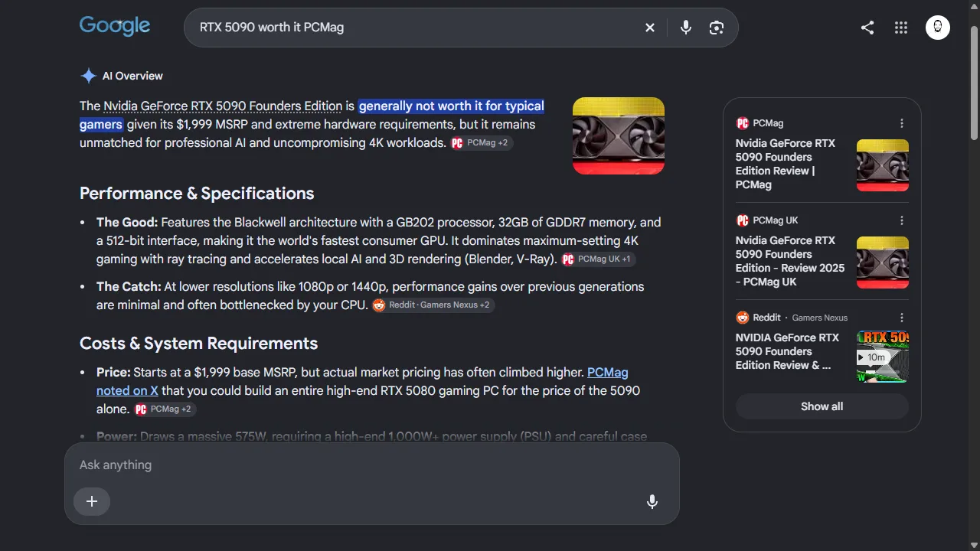Open the PCMag +2 chip under Price
This screenshot has width=980, height=551.
165,409
